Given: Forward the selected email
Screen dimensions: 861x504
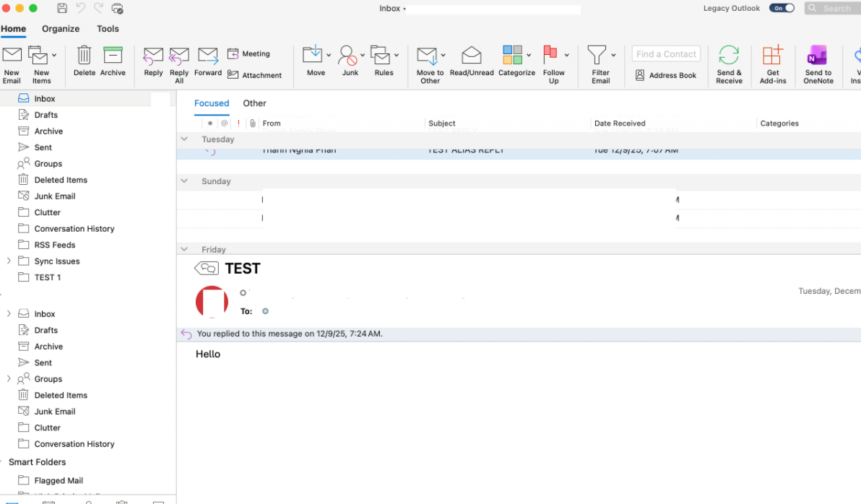Looking at the screenshot, I should pyautogui.click(x=207, y=61).
